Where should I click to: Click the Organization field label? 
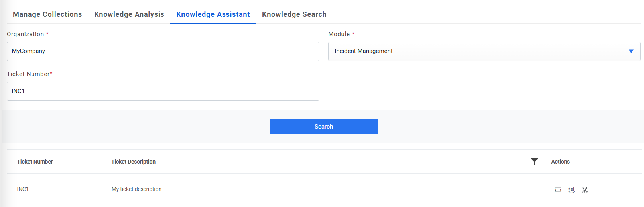(26, 34)
